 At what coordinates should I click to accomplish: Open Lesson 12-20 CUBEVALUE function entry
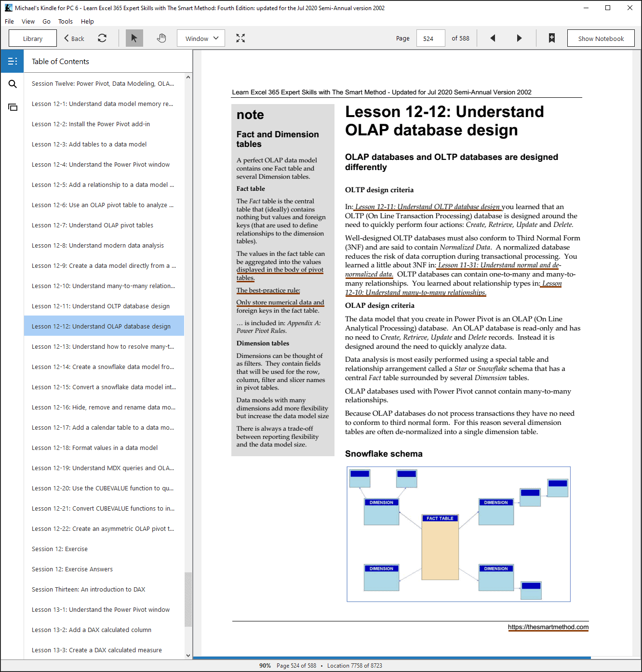pos(104,488)
